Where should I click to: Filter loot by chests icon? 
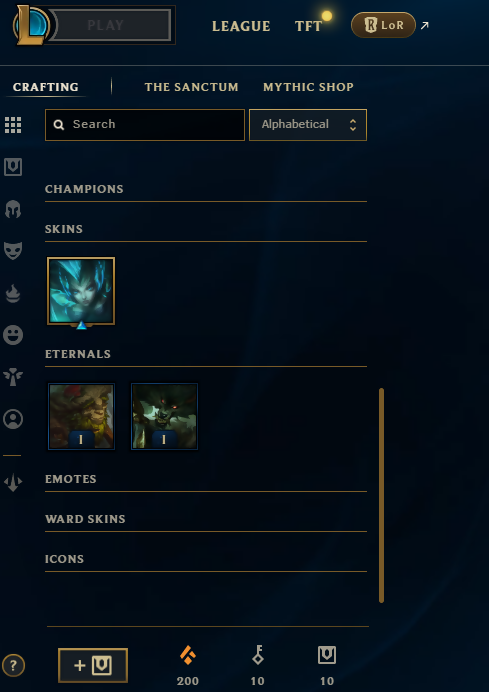pyautogui.click(x=13, y=167)
